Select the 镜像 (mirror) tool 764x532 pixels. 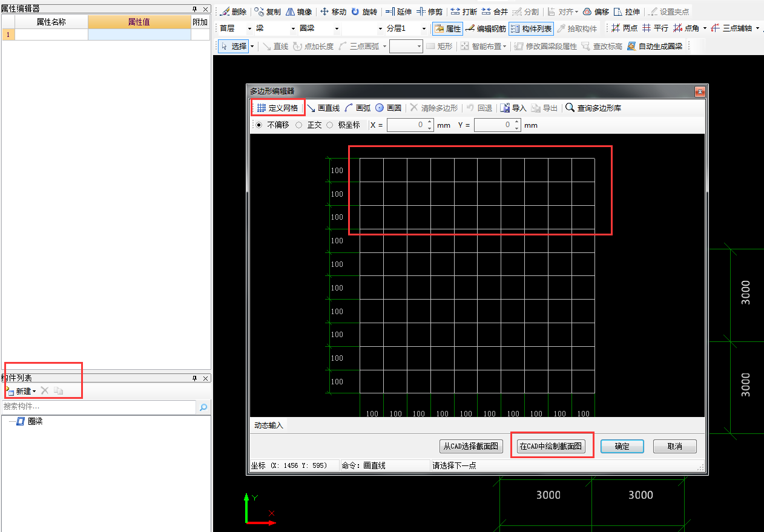[x=298, y=11]
